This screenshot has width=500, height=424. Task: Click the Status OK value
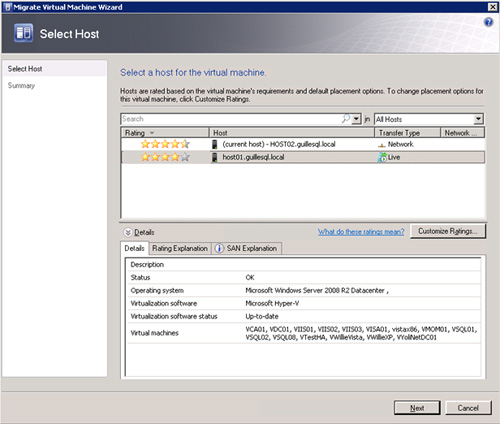[250, 277]
